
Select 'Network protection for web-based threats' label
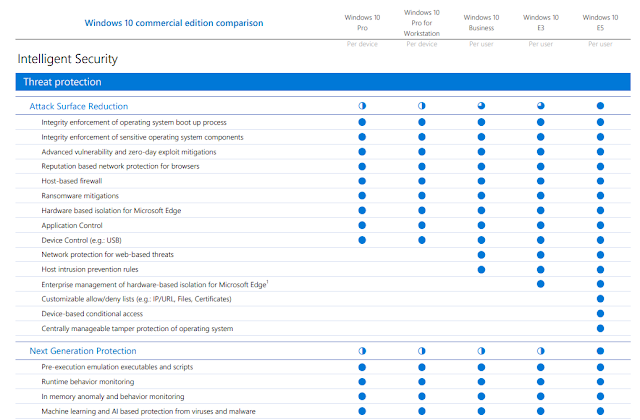click(108, 255)
